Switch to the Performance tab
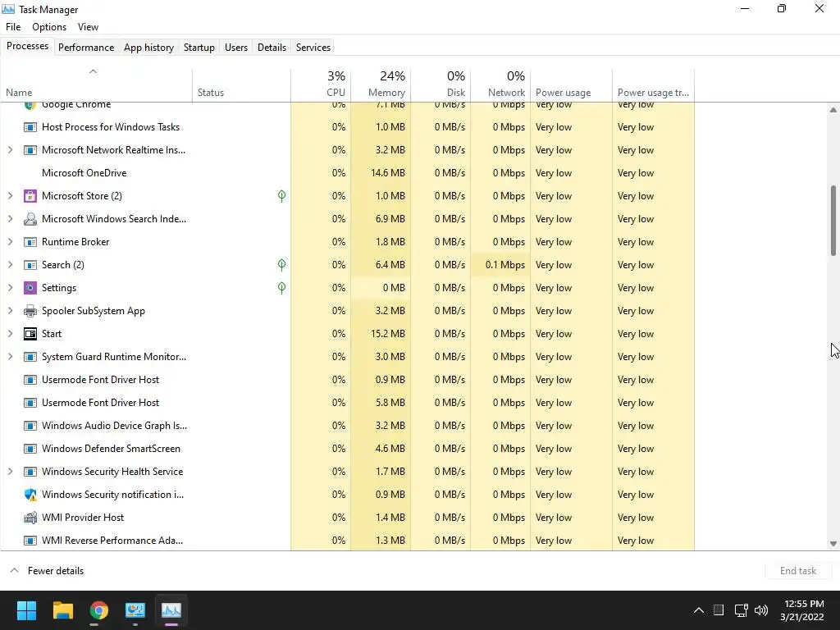 [86, 47]
